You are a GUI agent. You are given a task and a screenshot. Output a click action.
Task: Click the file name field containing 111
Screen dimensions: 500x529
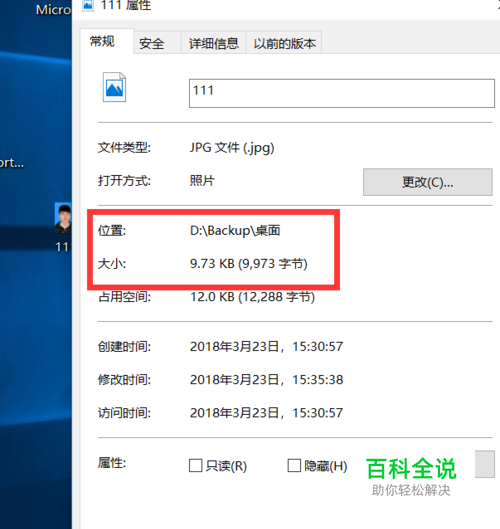(342, 93)
